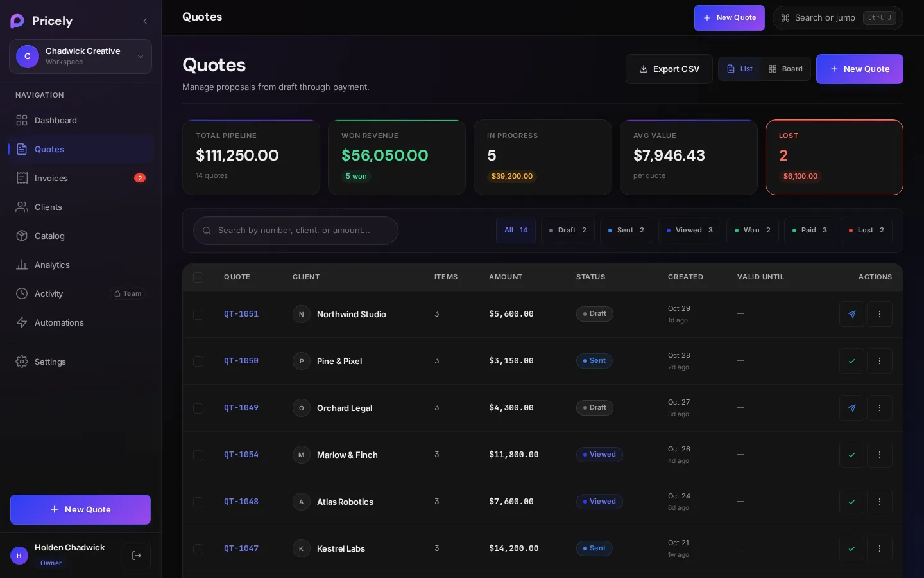The width and height of the screenshot is (924, 578).
Task: Click the checkmark action for QT-1047
Action: 851,548
